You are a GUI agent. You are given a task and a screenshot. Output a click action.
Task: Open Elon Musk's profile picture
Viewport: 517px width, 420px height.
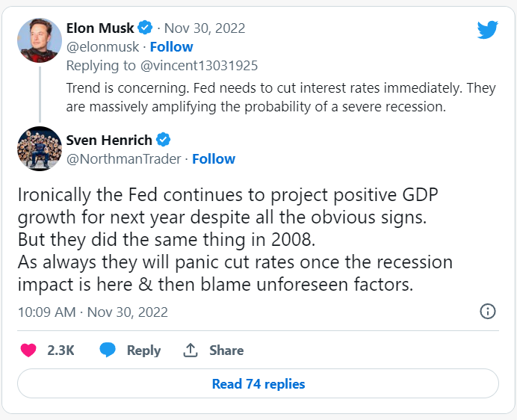(x=39, y=38)
